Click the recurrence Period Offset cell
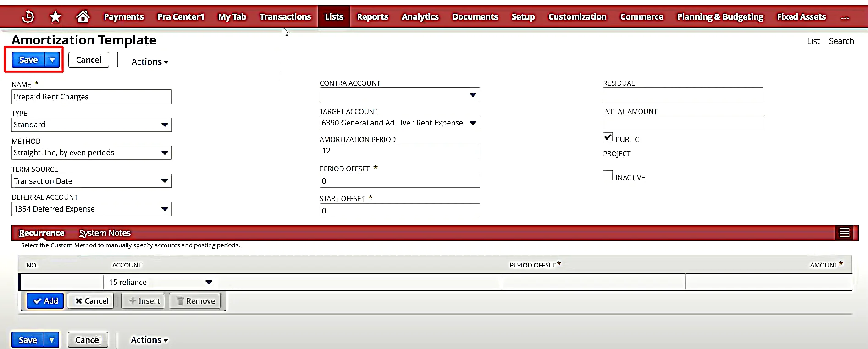The width and height of the screenshot is (868, 349). click(x=593, y=282)
